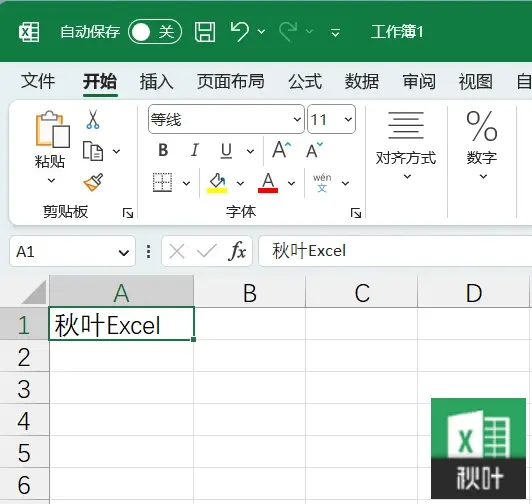Toggle Underline formatting
This screenshot has width=532, height=504.
[x=226, y=151]
